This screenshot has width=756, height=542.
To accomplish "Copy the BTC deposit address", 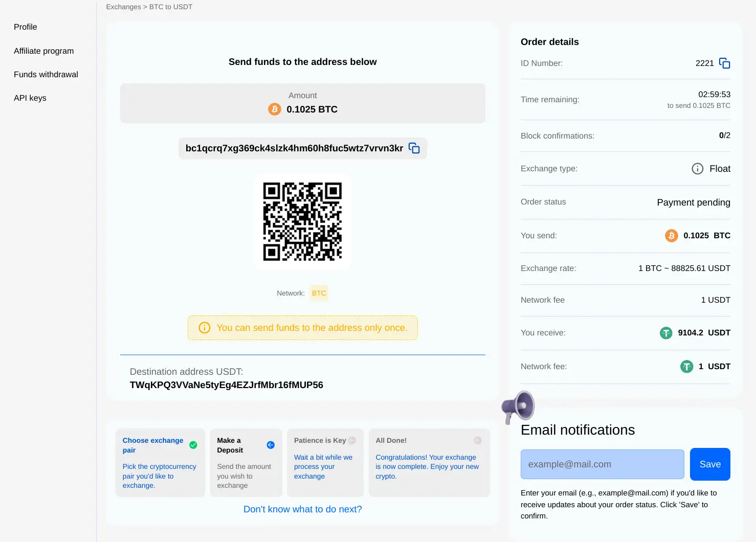I will [414, 148].
